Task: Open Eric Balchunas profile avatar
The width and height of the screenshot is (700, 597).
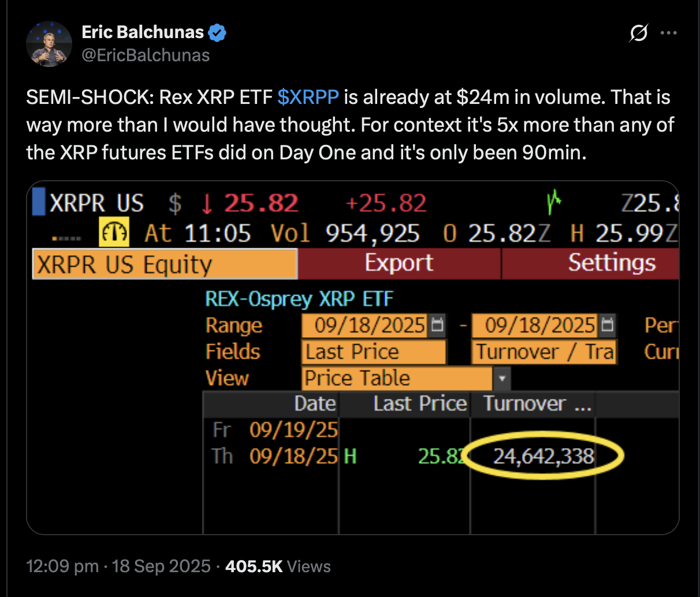Action: click(49, 44)
